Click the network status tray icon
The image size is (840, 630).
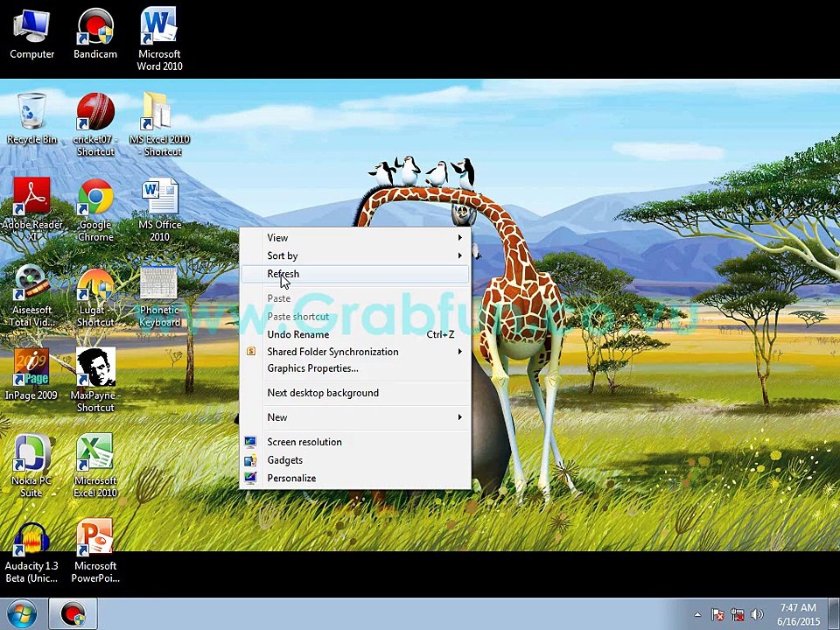(x=738, y=614)
